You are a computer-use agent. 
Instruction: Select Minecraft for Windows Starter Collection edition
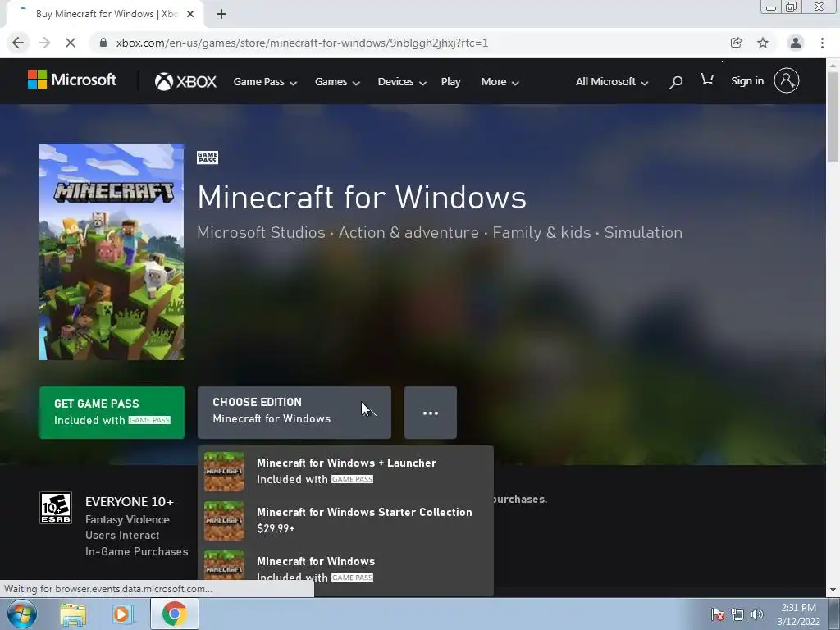pos(345,520)
